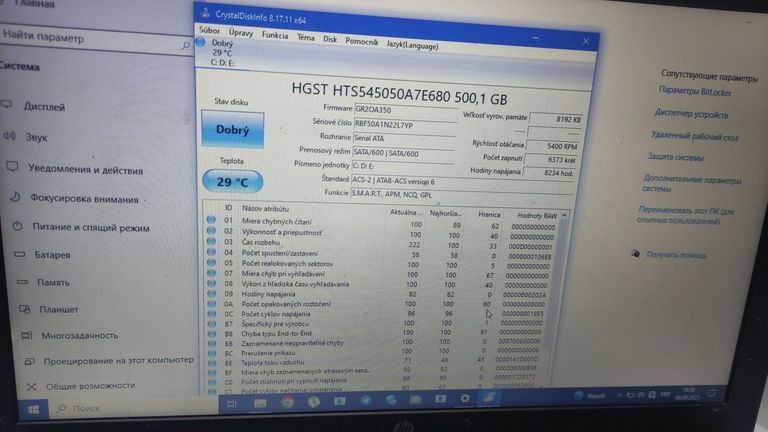768x432 pixels.
Task: Click Переименовать этот ПК link
Action: (685, 215)
